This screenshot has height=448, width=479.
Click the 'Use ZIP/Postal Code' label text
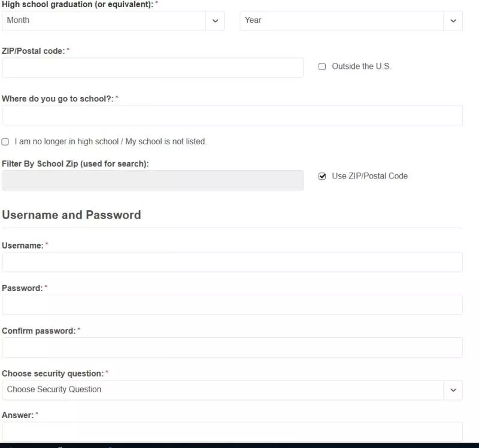click(x=369, y=176)
